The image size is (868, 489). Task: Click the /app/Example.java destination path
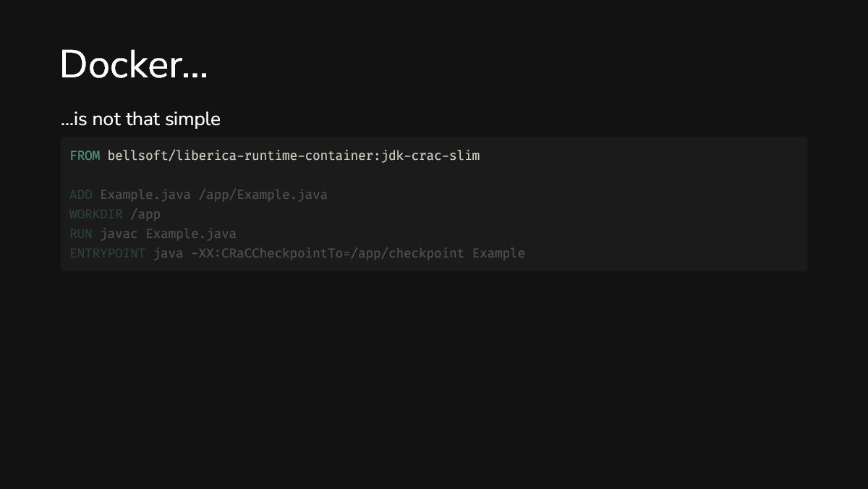click(263, 195)
